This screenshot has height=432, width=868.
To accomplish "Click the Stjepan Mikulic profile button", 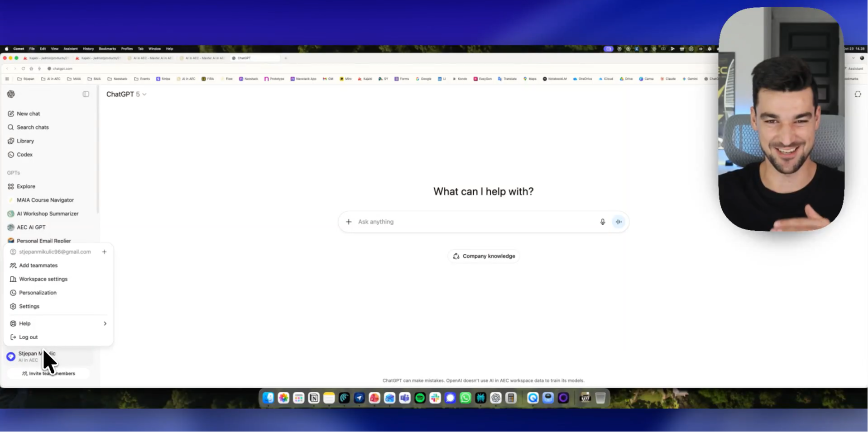I will 49,356.
